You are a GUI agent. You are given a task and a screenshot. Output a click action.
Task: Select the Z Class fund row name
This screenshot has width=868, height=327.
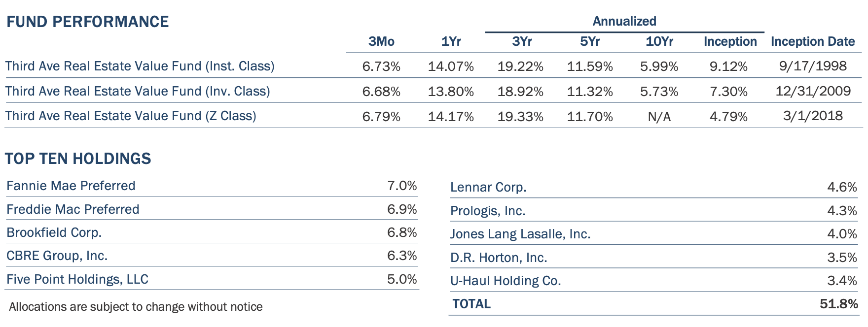(131, 116)
